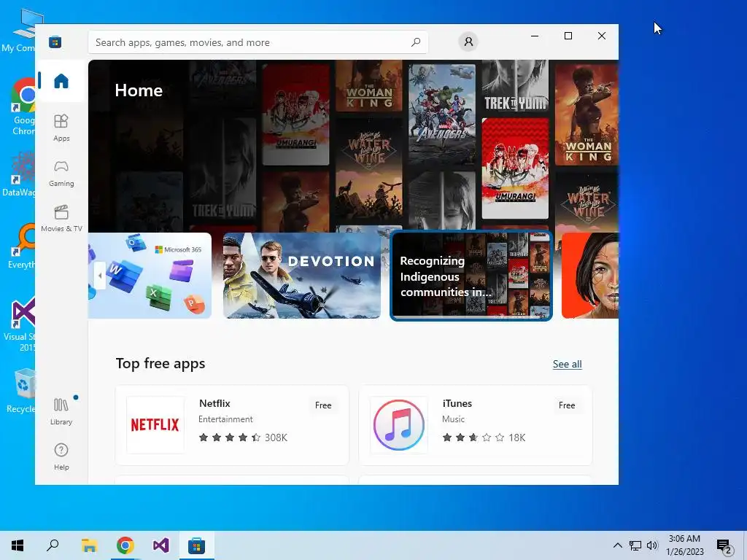Click the Top free apps heading
The width and height of the screenshot is (747, 560).
[160, 363]
